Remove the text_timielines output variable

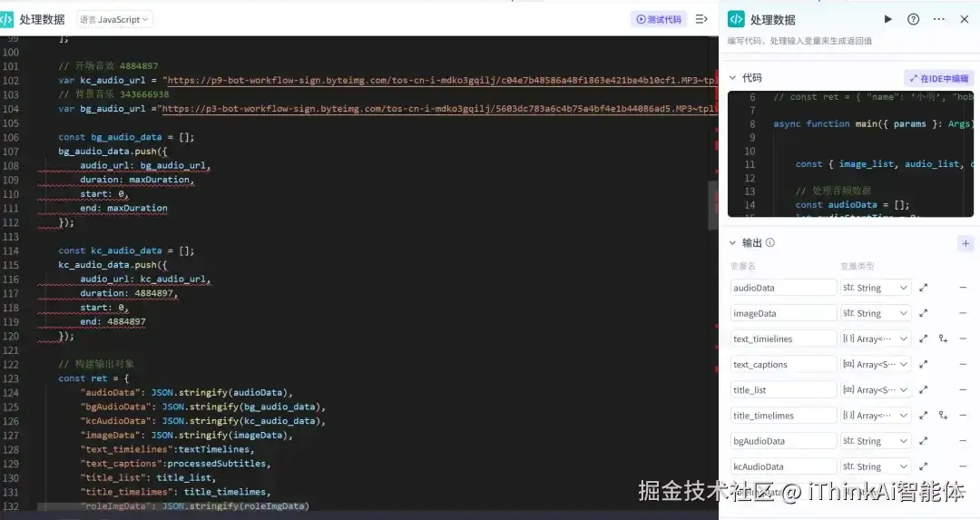pos(963,338)
